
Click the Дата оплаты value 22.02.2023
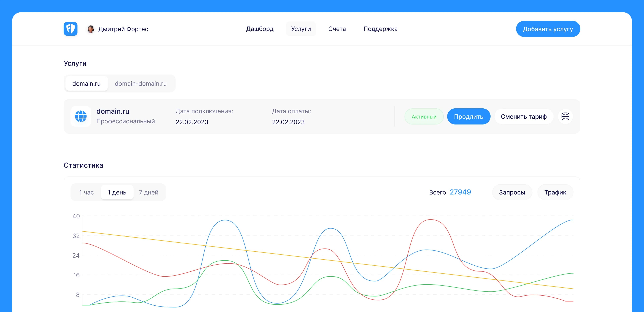(288, 122)
